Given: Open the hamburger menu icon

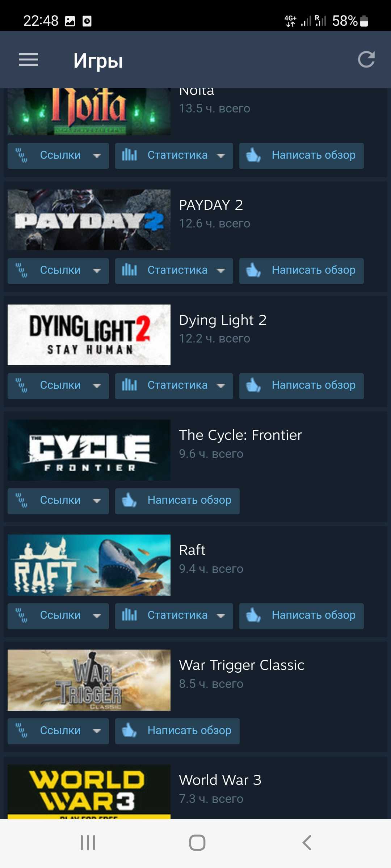Looking at the screenshot, I should [29, 60].
